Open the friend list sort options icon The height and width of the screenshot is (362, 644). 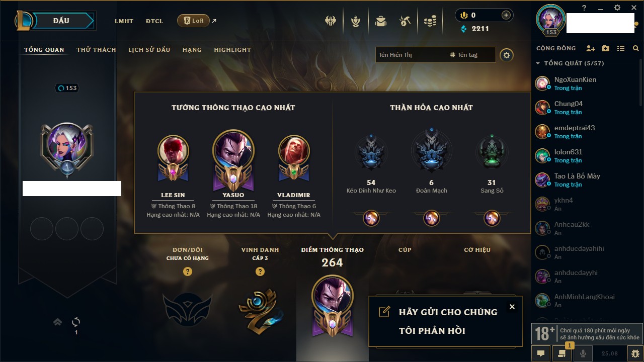[x=621, y=48]
